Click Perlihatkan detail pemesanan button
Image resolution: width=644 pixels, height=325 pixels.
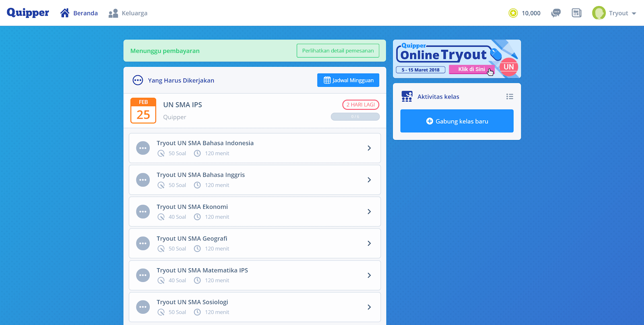point(338,51)
